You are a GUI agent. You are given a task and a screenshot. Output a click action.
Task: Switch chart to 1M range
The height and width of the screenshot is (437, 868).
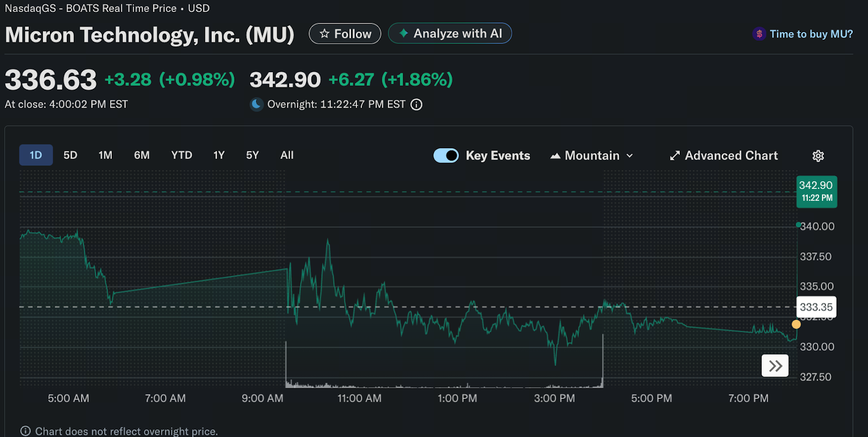pos(105,155)
